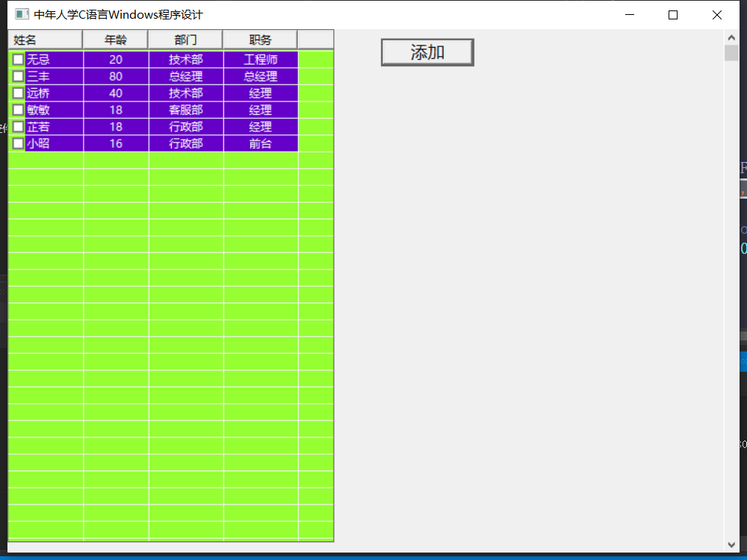Click the age 20 cell

tap(116, 60)
